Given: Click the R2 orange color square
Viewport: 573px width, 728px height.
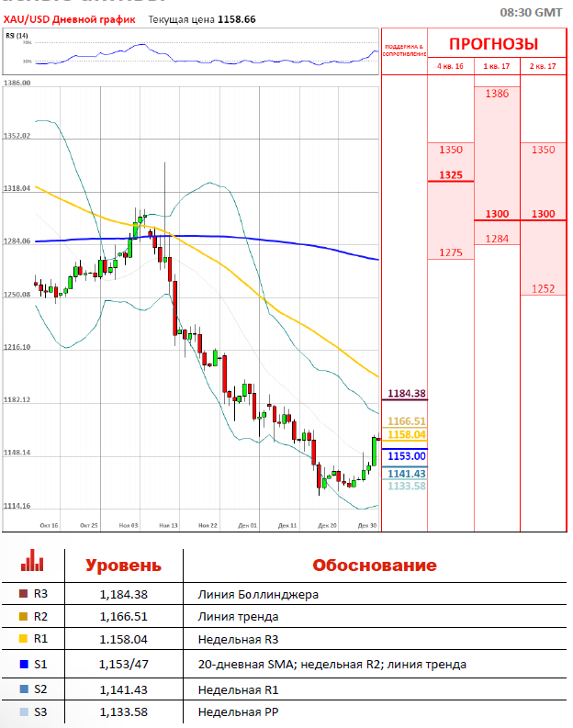Looking at the screenshot, I should pyautogui.click(x=23, y=617).
